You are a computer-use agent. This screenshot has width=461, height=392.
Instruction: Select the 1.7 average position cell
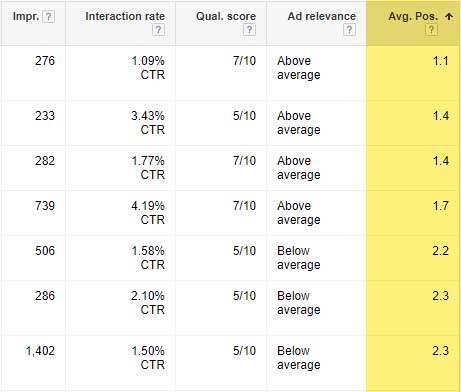[441, 206]
